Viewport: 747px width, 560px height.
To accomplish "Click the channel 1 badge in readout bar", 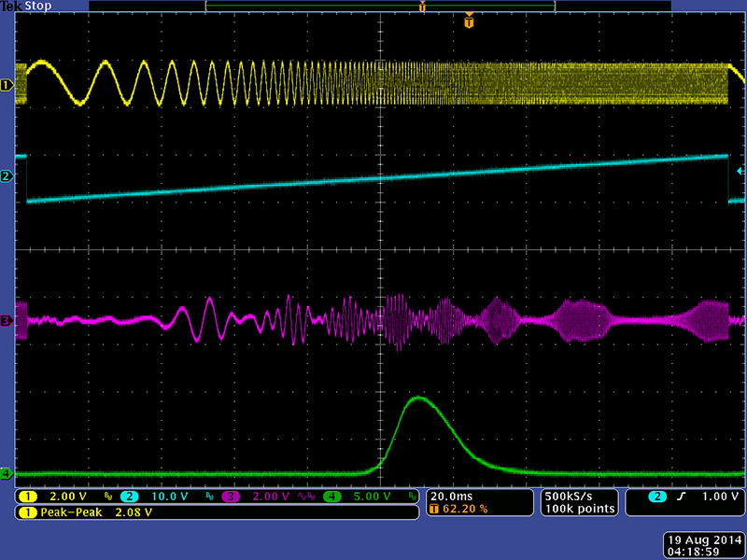I will point(29,497).
